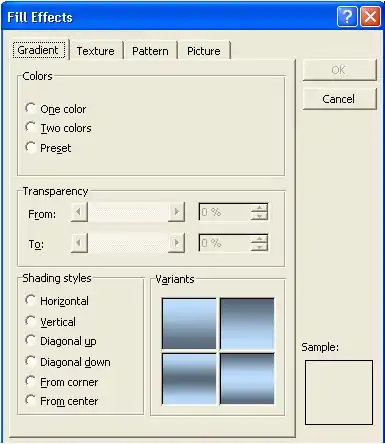This screenshot has height=444, width=385.
Task: Select Diagonal up shading style
Action: [x=30, y=340]
